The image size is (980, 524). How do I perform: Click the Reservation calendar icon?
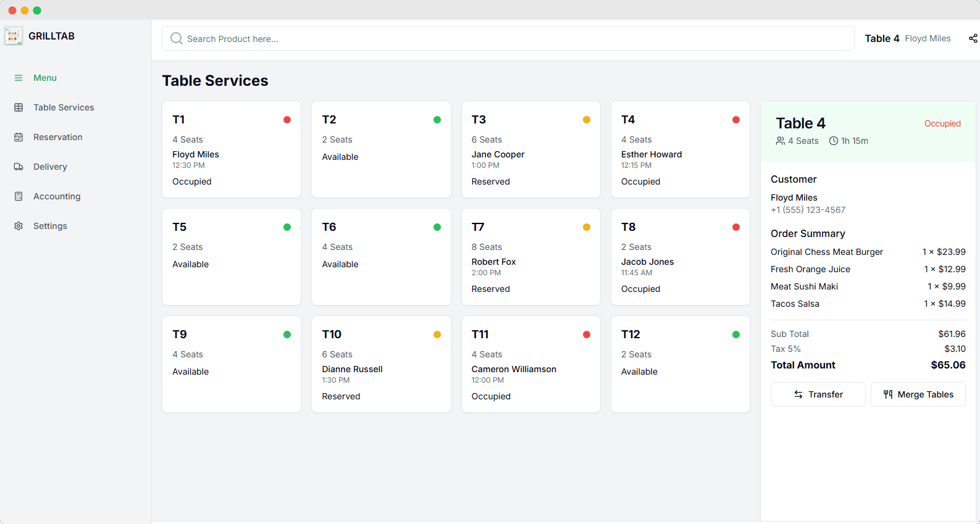pyautogui.click(x=19, y=137)
